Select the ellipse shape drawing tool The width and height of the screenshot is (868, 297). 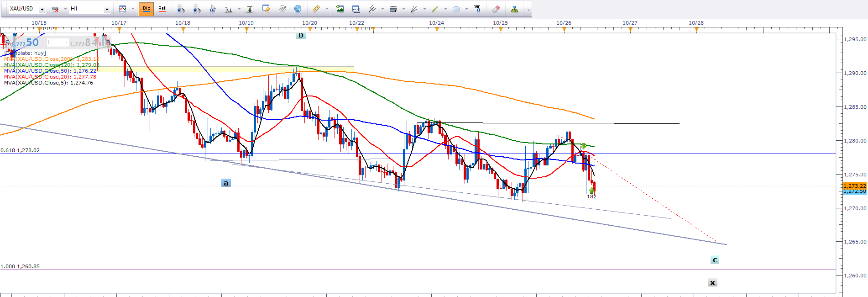coord(456,9)
